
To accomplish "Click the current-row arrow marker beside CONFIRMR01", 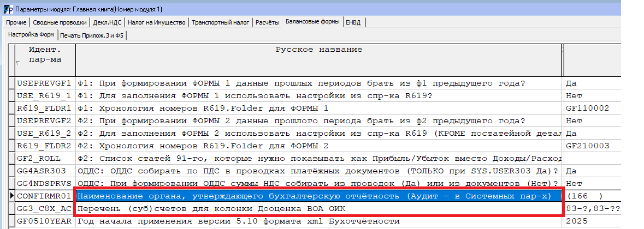I will pos(11,196).
